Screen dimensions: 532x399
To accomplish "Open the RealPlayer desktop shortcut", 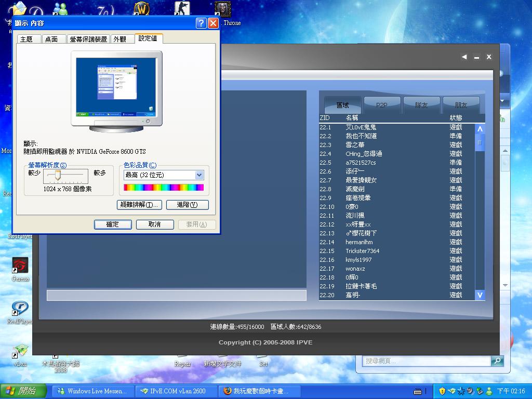I will [20, 308].
